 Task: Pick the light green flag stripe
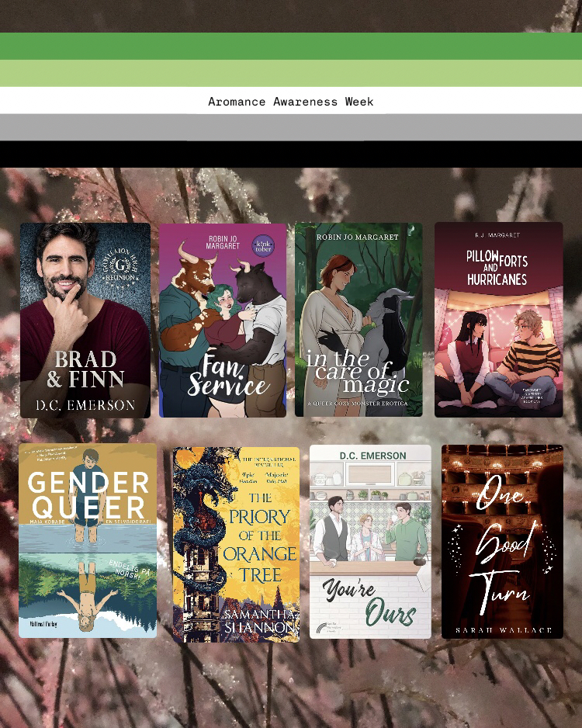(291, 73)
